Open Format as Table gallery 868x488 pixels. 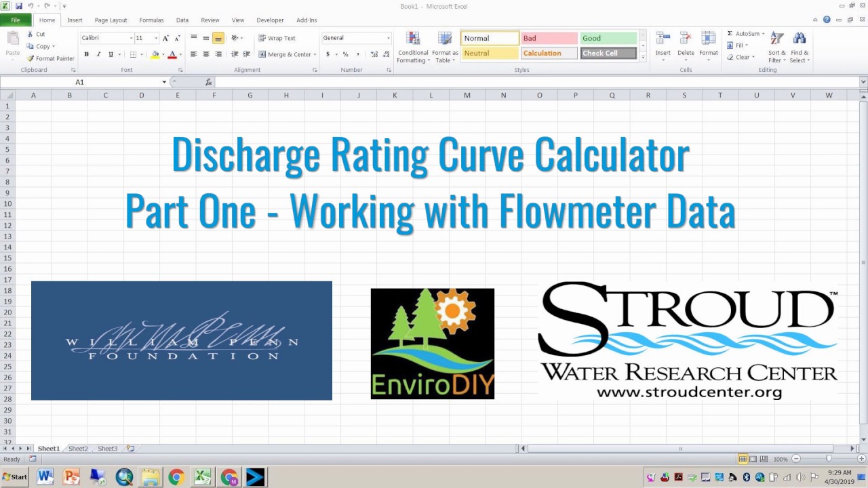point(445,47)
